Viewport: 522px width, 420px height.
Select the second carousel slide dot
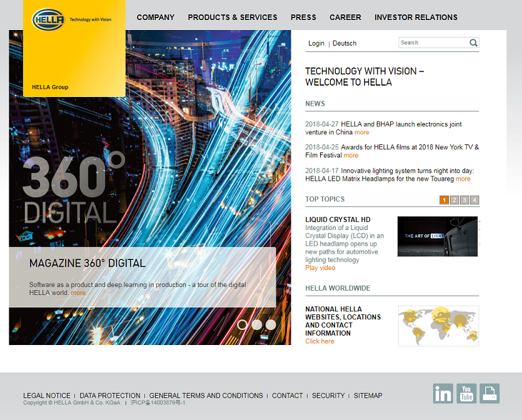tap(256, 324)
